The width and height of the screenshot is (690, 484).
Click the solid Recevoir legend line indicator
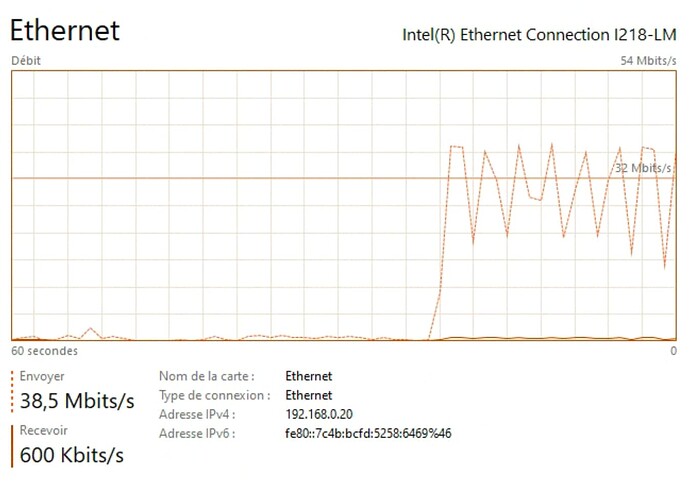click(x=12, y=446)
